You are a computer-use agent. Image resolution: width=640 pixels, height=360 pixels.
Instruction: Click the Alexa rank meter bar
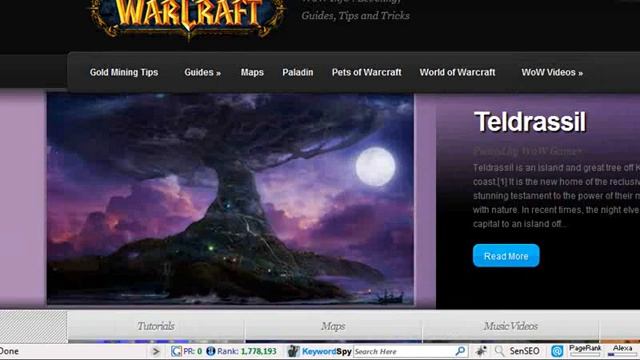tap(622, 354)
